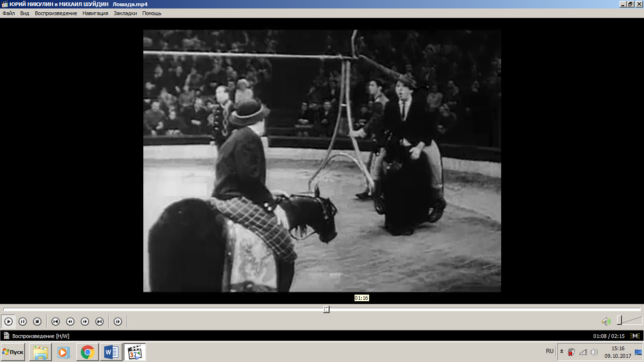Click the Media Player Classic taskbar button

[x=135, y=352]
